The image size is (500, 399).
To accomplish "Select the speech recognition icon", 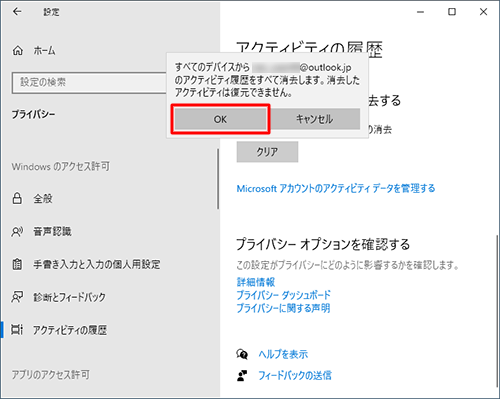I will click(17, 231).
